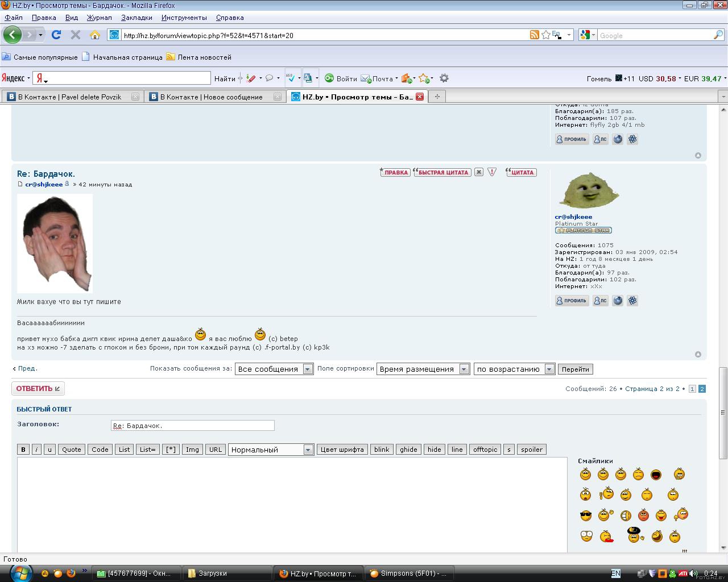Open the Загрузки window in the taskbar
The image size is (728, 582).
(226, 573)
